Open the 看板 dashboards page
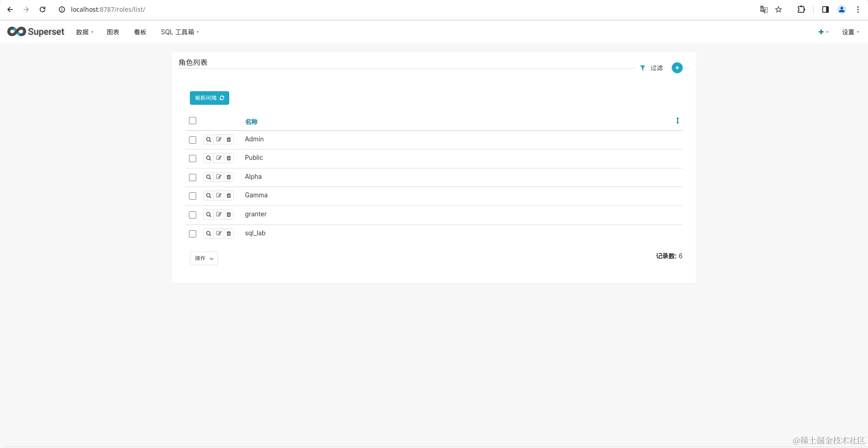Image resolution: width=868 pixels, height=448 pixels. (x=140, y=32)
